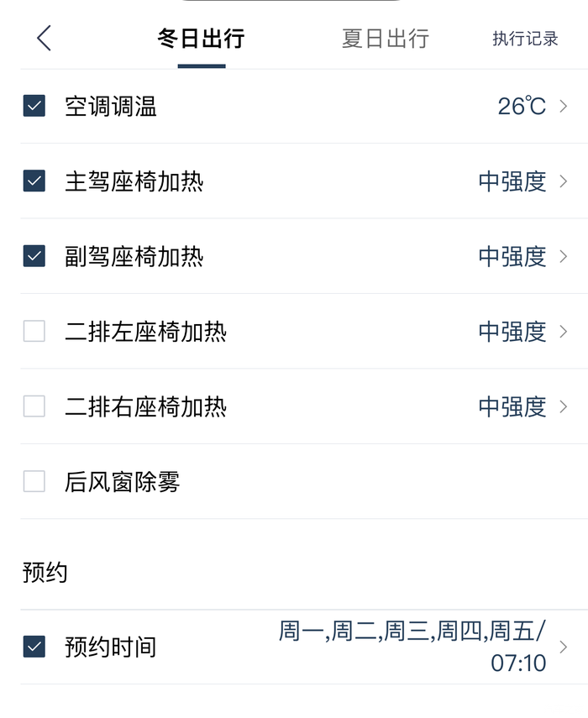Open 执行记录 execution records
This screenshot has height=718, width=588.
(525, 39)
